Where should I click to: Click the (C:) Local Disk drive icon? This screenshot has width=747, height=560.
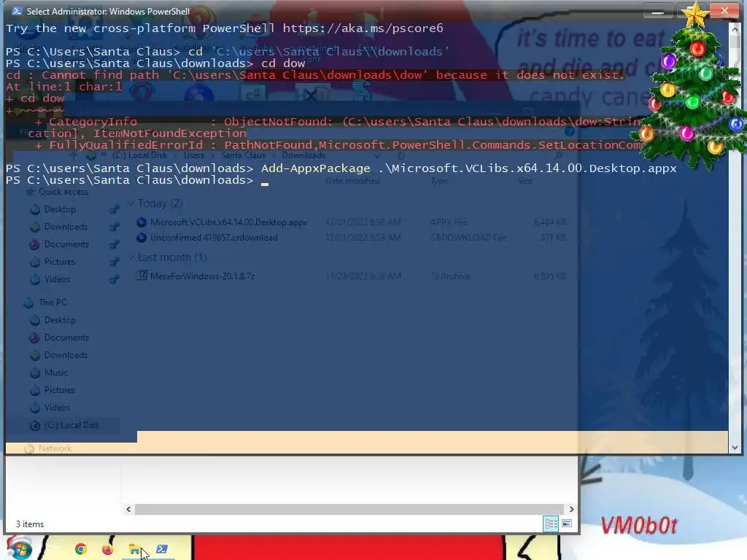[x=35, y=426]
